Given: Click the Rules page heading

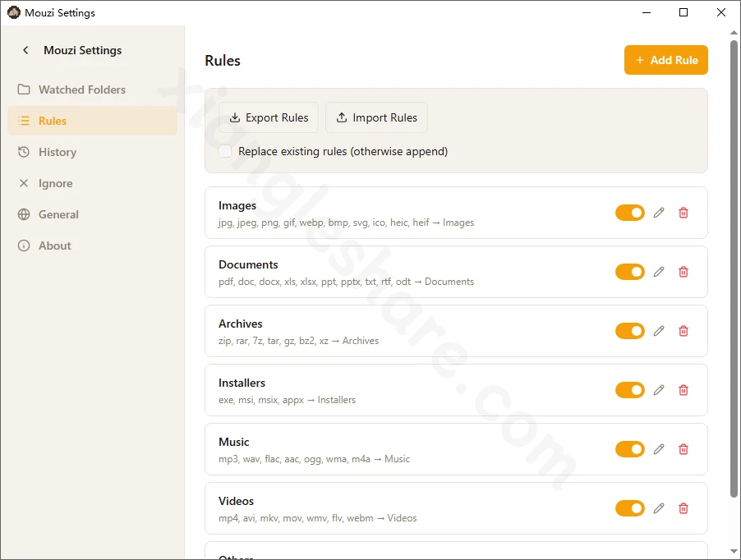Looking at the screenshot, I should point(223,61).
